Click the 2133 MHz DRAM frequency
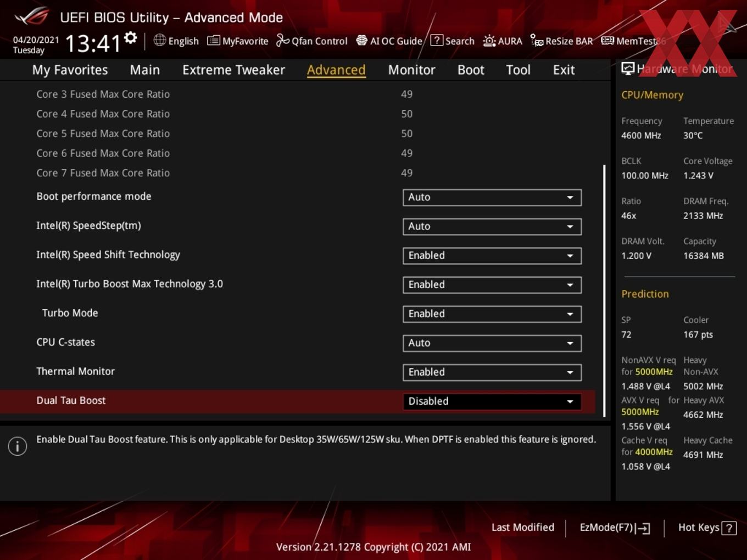747x560 pixels. coord(703,215)
